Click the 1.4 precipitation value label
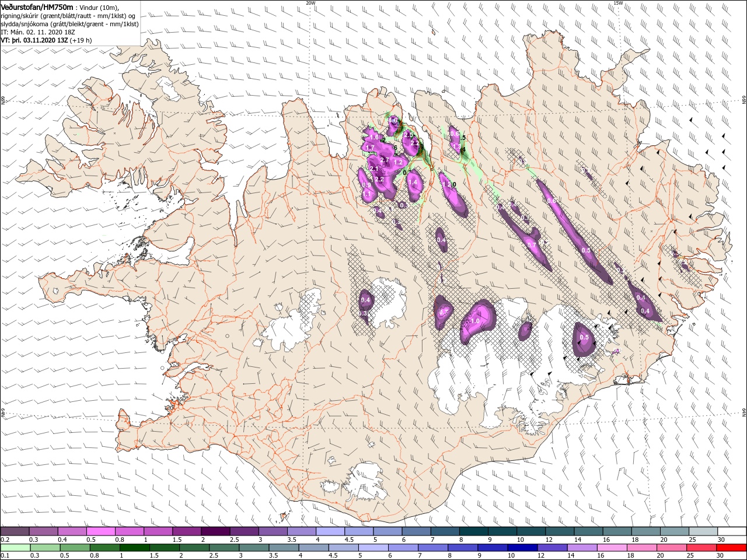 click(413, 183)
